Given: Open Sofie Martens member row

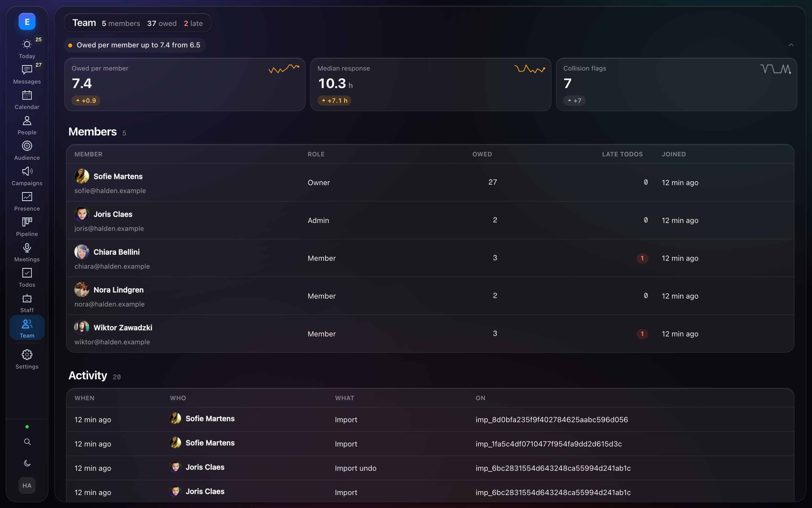Looking at the screenshot, I should (x=430, y=182).
